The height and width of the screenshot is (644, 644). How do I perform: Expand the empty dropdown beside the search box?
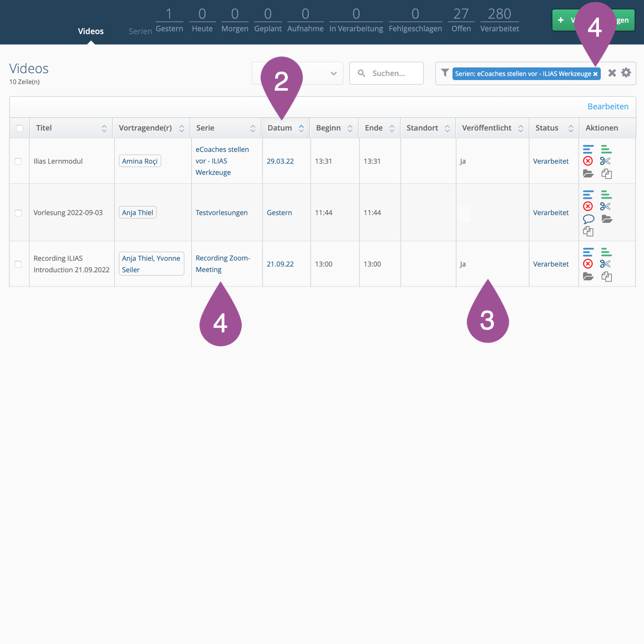click(x=297, y=73)
